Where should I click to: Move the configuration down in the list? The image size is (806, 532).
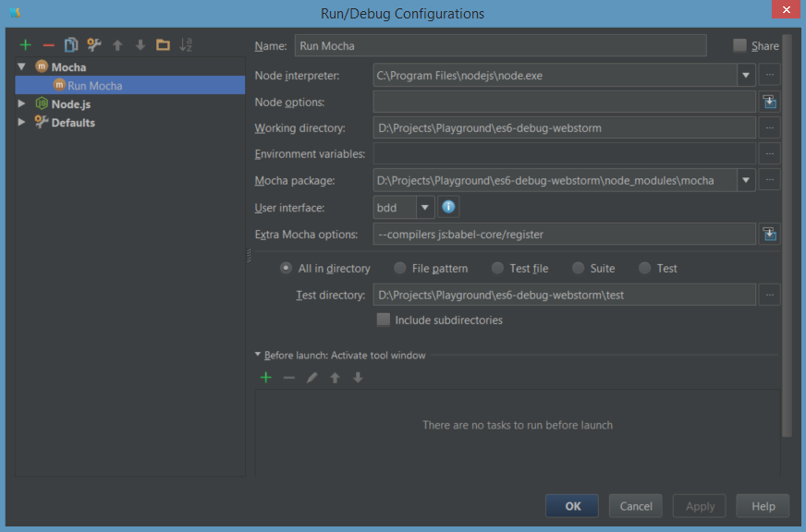coord(140,45)
